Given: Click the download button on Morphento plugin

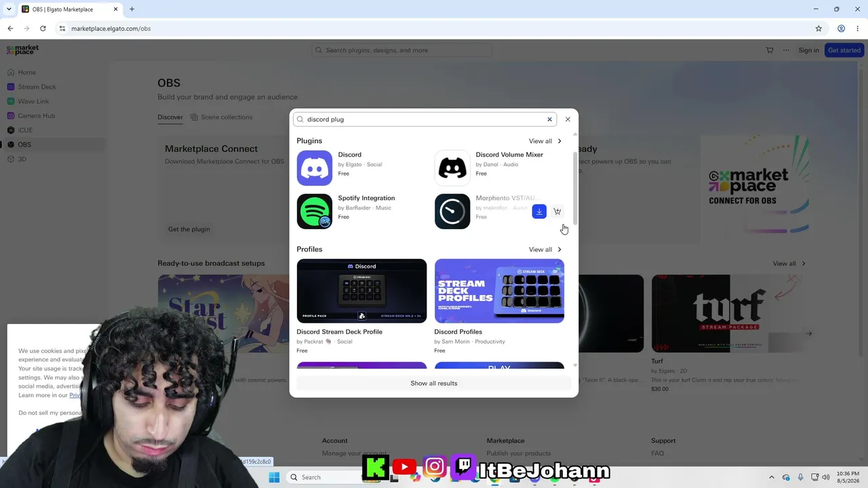Looking at the screenshot, I should click(x=539, y=211).
